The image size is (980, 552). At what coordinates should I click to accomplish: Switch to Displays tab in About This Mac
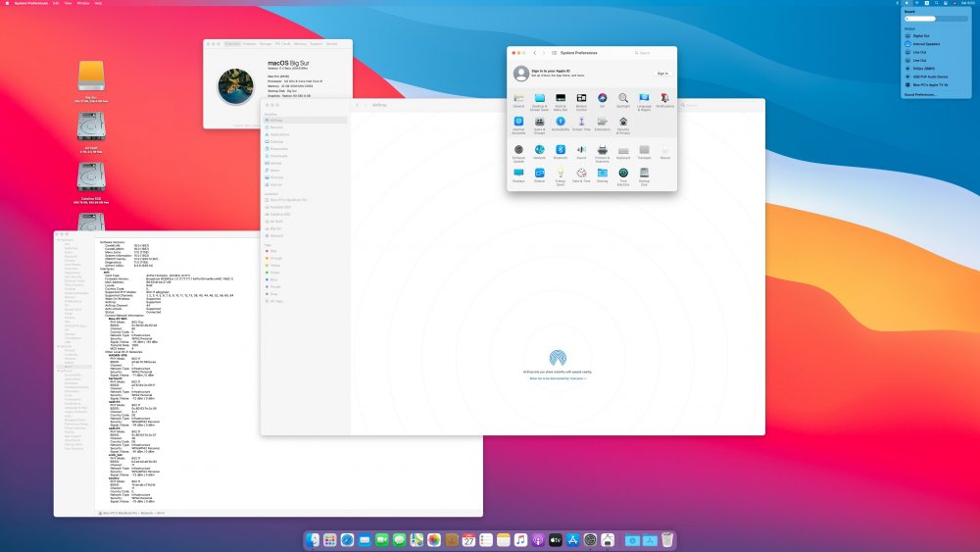click(x=249, y=44)
